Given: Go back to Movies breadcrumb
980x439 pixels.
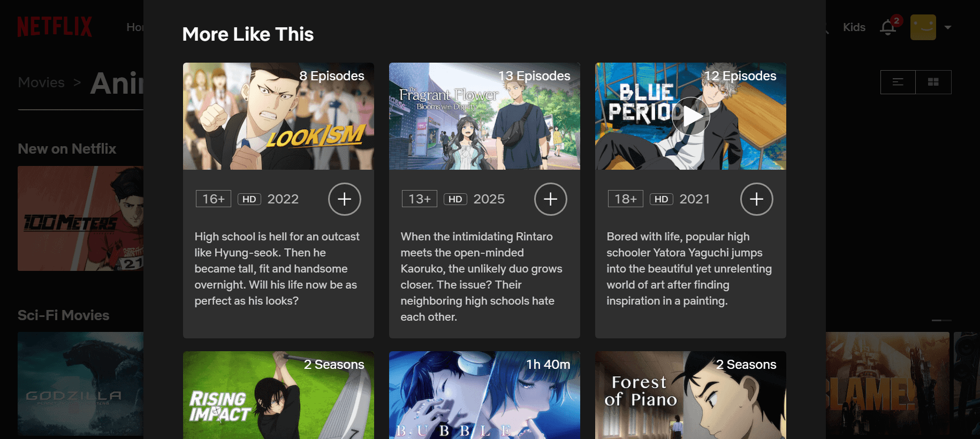Looking at the screenshot, I should [41, 82].
